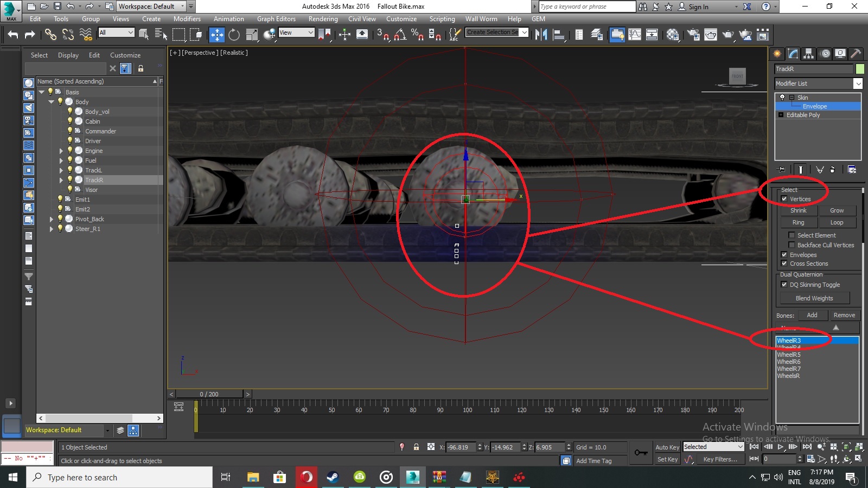Open the scene explorer Display menu
The height and width of the screenshot is (488, 868).
click(68, 55)
